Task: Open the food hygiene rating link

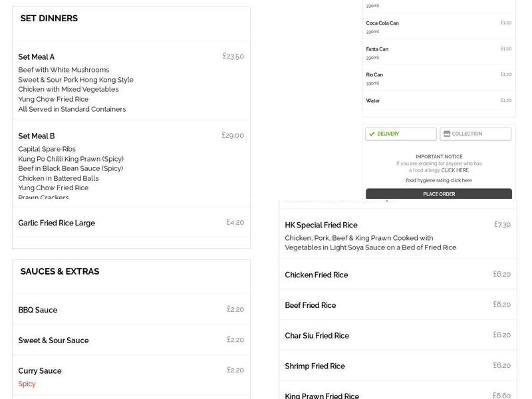Action: coord(439,180)
